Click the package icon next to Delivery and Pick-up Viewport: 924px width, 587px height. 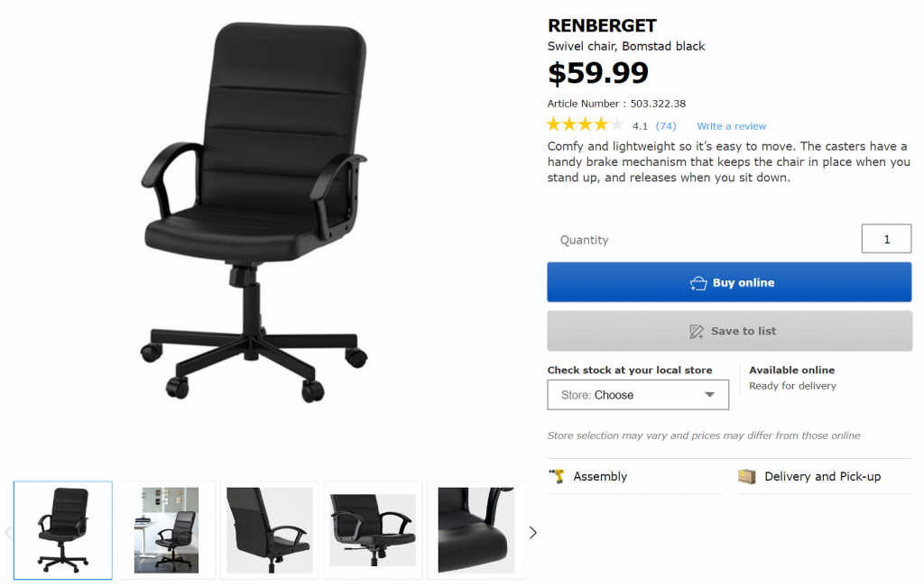pyautogui.click(x=746, y=476)
